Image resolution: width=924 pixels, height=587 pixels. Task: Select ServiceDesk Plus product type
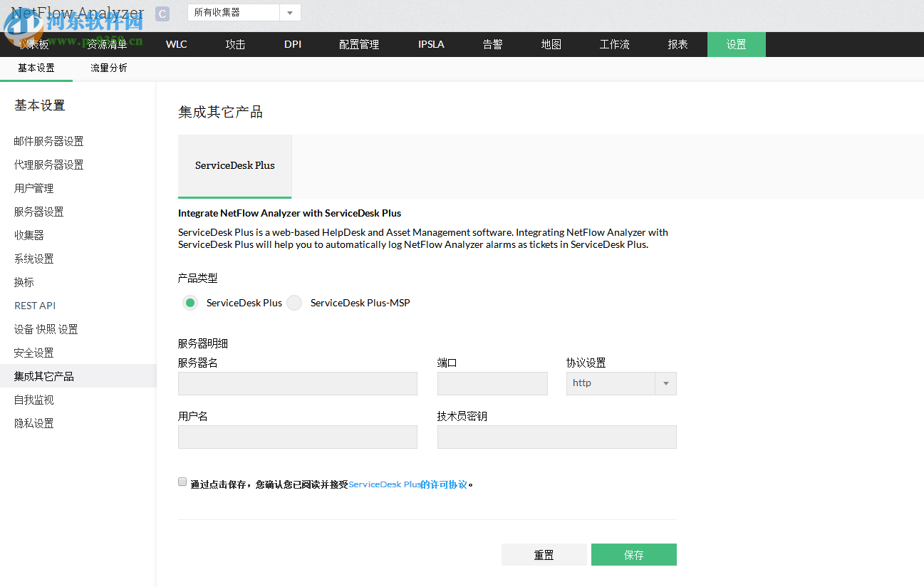point(190,303)
